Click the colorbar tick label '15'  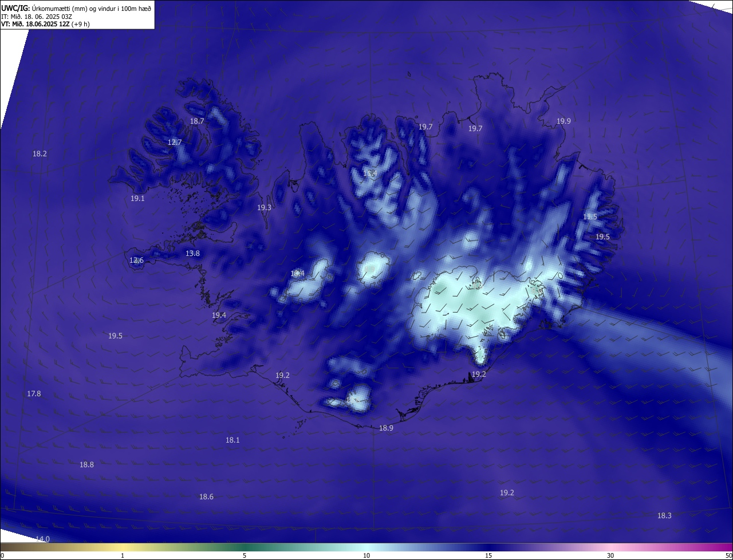tap(488, 555)
